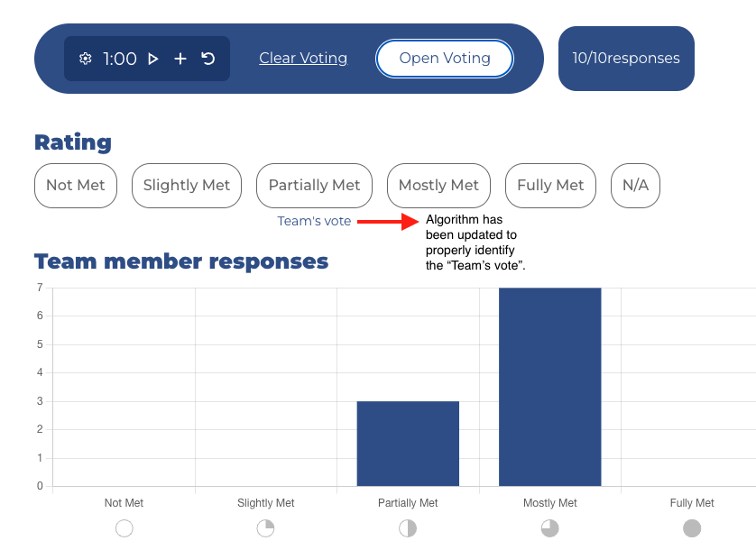Click the Partially Met chart bar
This screenshot has height=559, width=756.
click(408, 444)
